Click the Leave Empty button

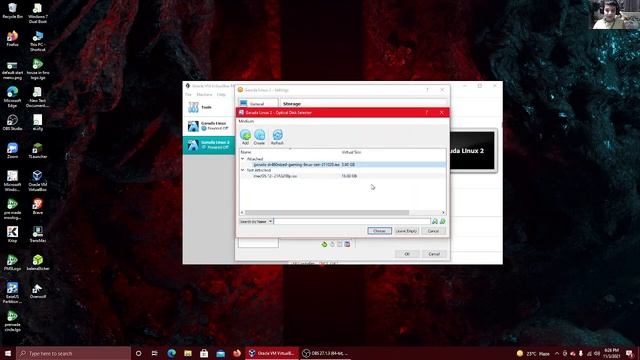point(407,231)
